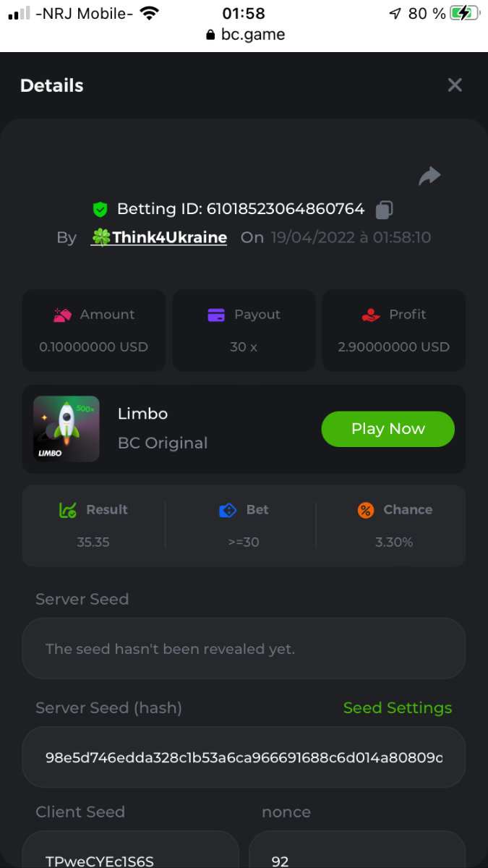Screen dimensions: 488x868
Task: Click the share arrow icon
Action: [x=429, y=176]
